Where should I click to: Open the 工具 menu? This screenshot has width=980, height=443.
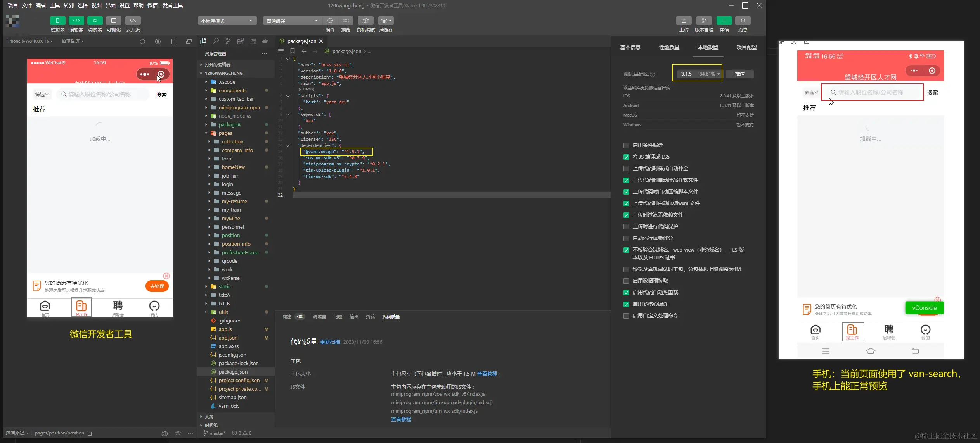[55, 5]
